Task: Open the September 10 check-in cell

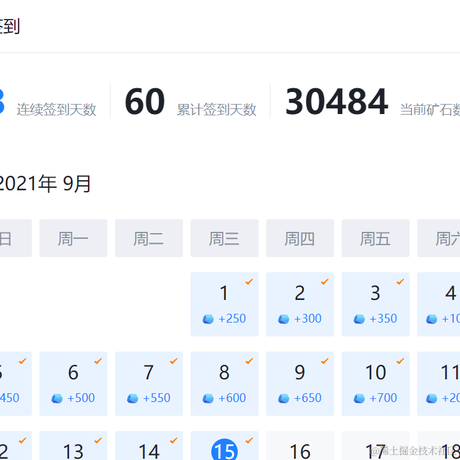Action: pos(376,384)
